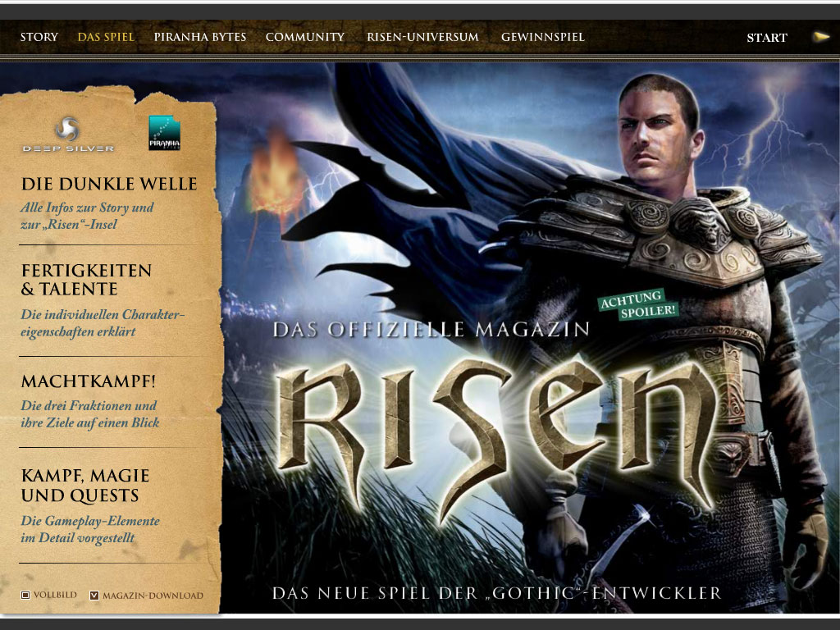The height and width of the screenshot is (630, 840).
Task: Click the MAGAZIN-DOWNLOAD label
Action: (153, 596)
